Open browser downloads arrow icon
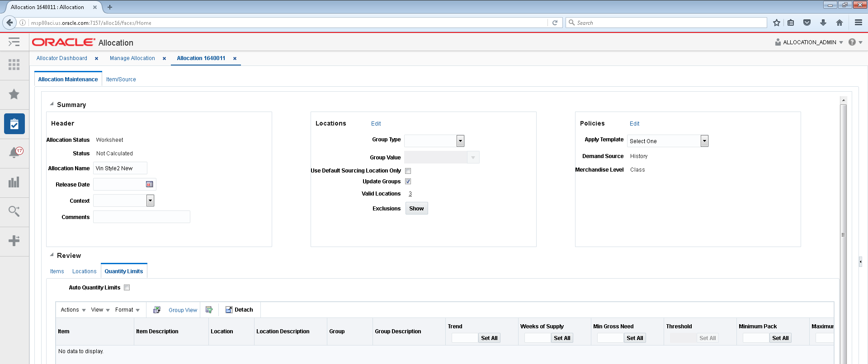Screen dimensions: 868x364 823,23
